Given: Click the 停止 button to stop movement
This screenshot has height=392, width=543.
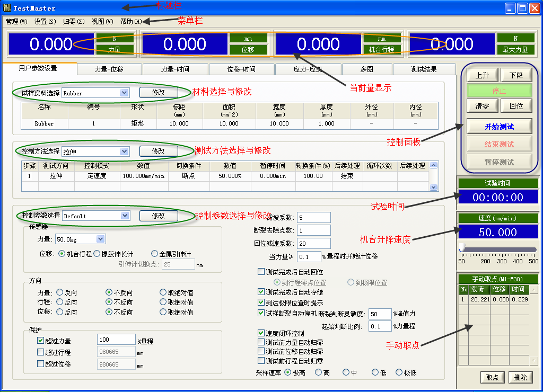Looking at the screenshot, I should (499, 90).
